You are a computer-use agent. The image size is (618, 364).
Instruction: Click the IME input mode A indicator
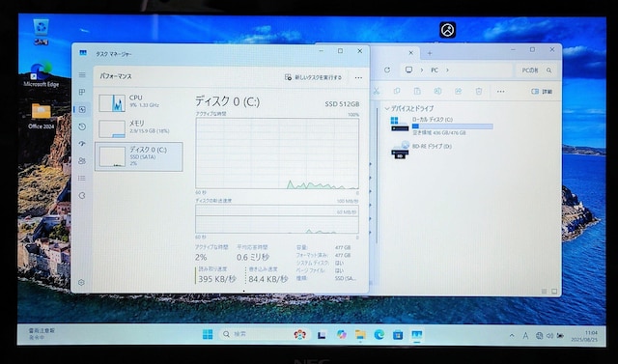[x=525, y=336]
